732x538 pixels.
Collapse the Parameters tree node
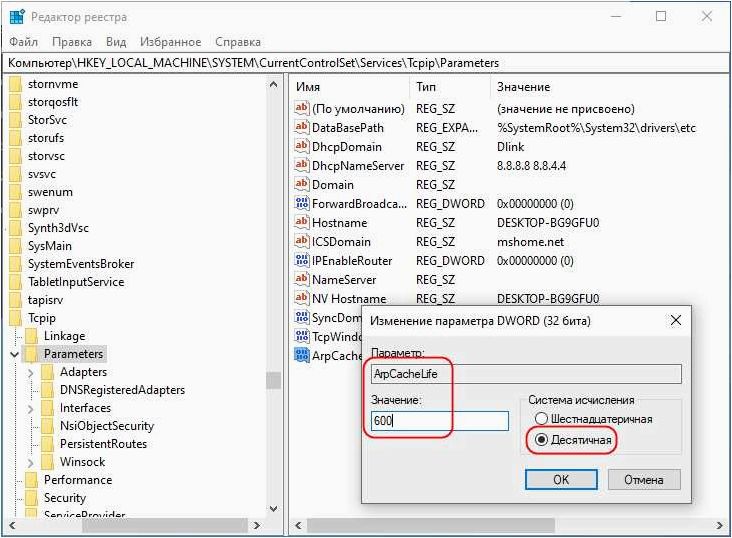(15, 354)
